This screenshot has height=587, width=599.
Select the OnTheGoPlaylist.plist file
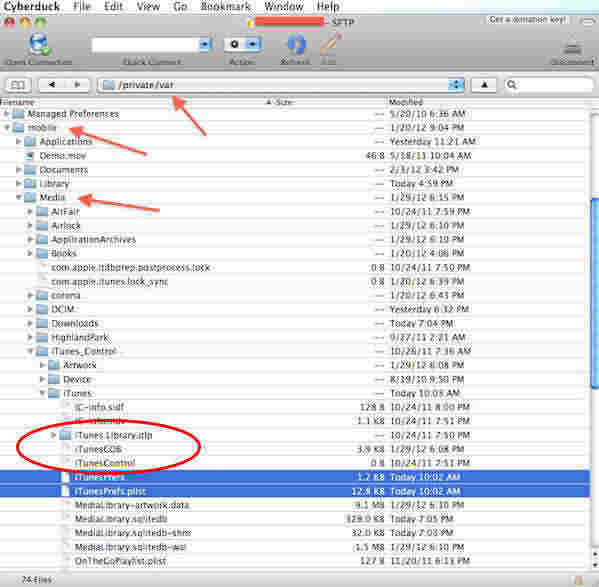click(x=120, y=561)
